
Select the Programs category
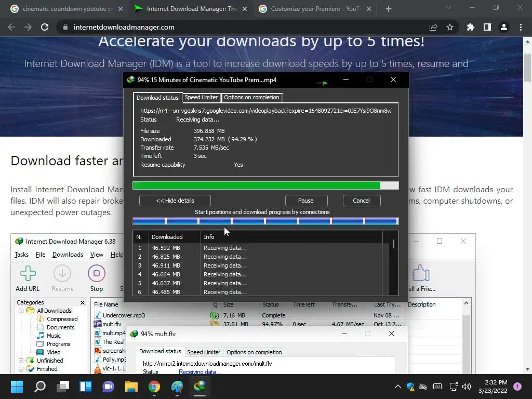(58, 344)
